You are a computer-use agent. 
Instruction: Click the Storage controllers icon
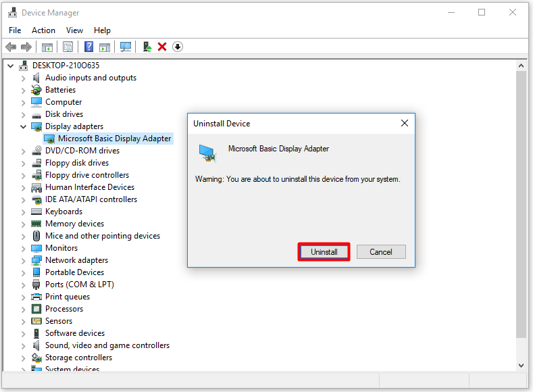tap(36, 358)
